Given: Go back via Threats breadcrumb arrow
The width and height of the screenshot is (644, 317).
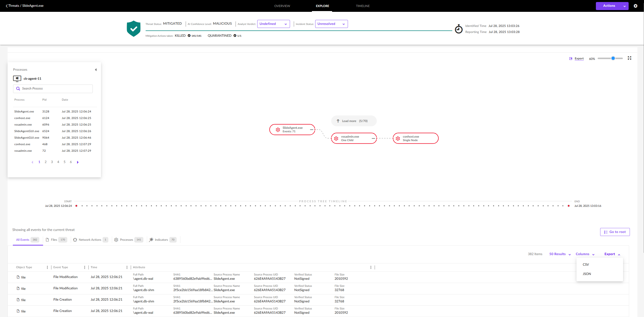Looking at the screenshot, I should pyautogui.click(x=7, y=6).
